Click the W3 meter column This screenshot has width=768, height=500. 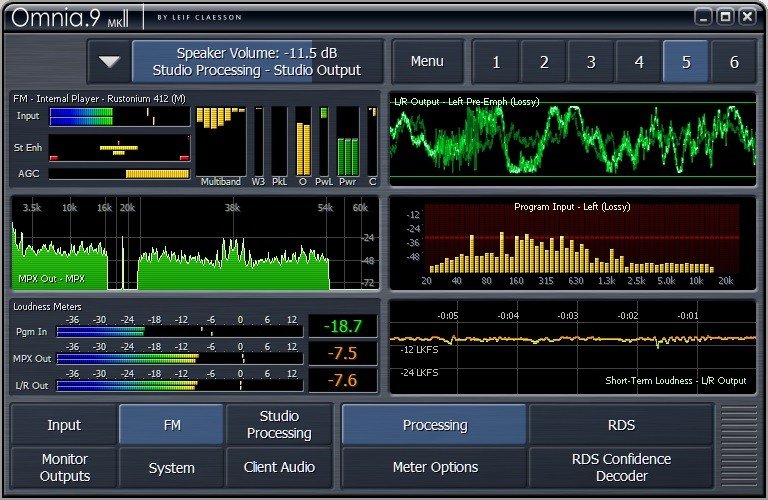point(258,142)
